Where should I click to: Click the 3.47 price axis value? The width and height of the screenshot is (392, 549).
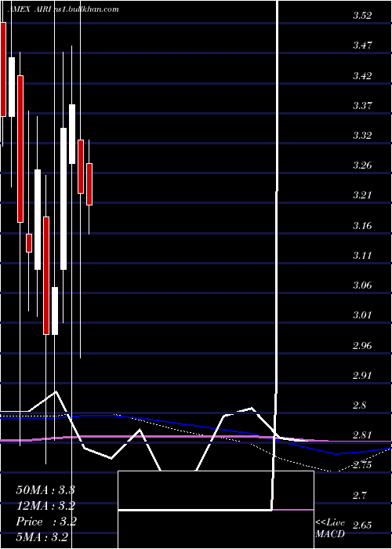(362, 45)
